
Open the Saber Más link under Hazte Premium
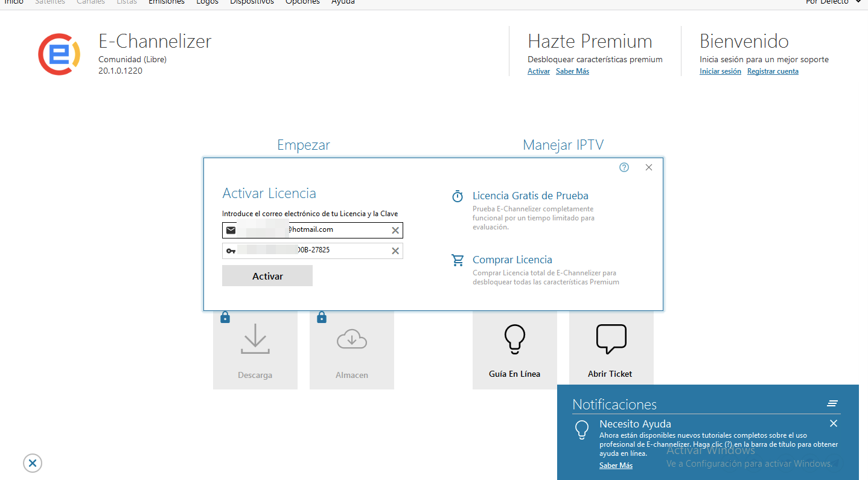coord(572,71)
